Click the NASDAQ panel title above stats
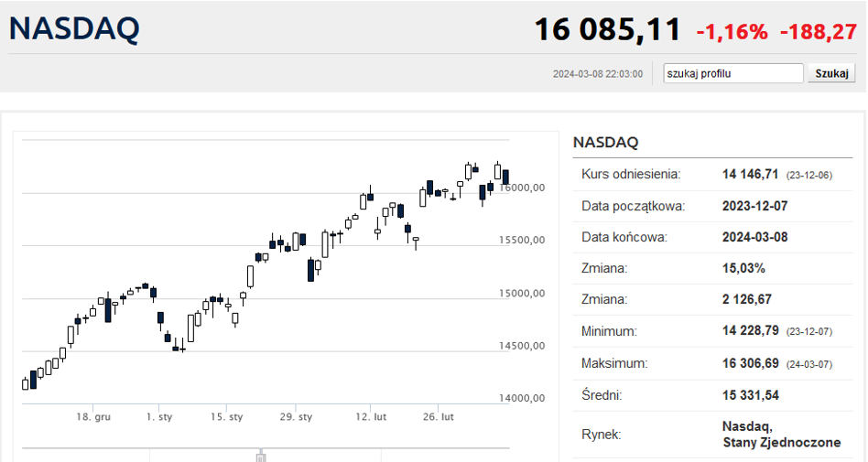Viewport: 868px width, 462px height. click(605, 142)
